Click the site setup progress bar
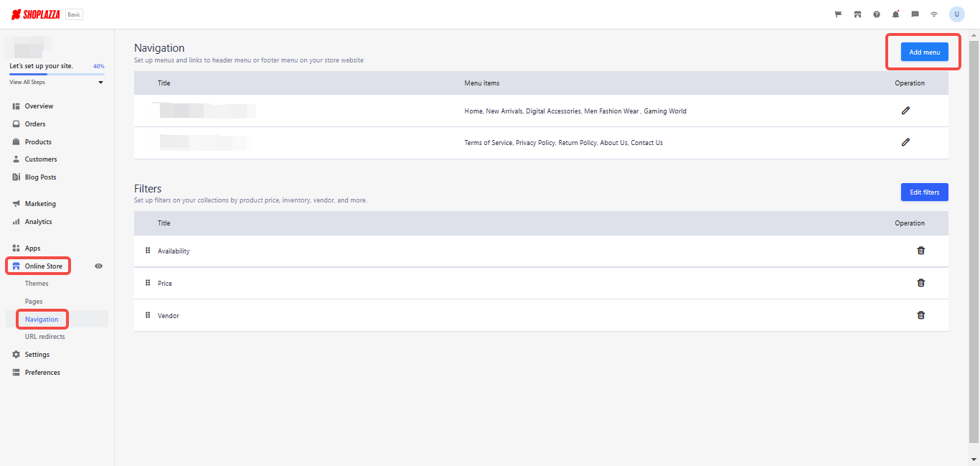The image size is (980, 466). pos(57,74)
